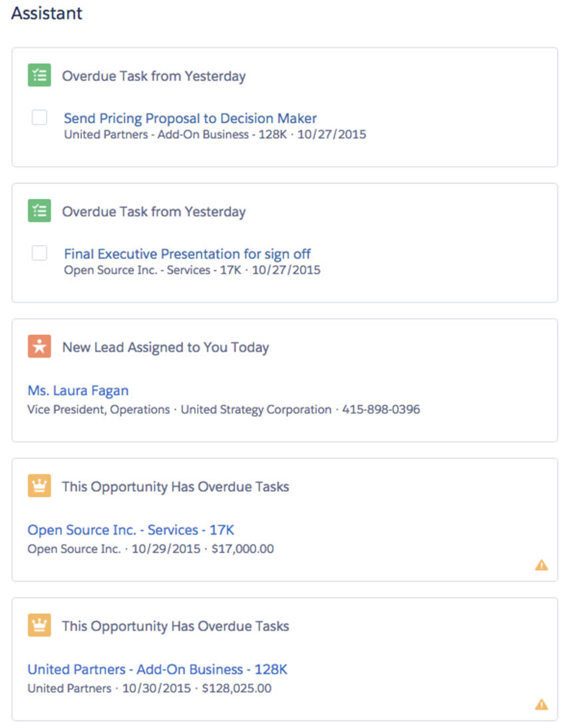This screenshot has width=564, height=728.
Task: Click the green task icon above Final Executive Presentation
Action: tap(39, 211)
